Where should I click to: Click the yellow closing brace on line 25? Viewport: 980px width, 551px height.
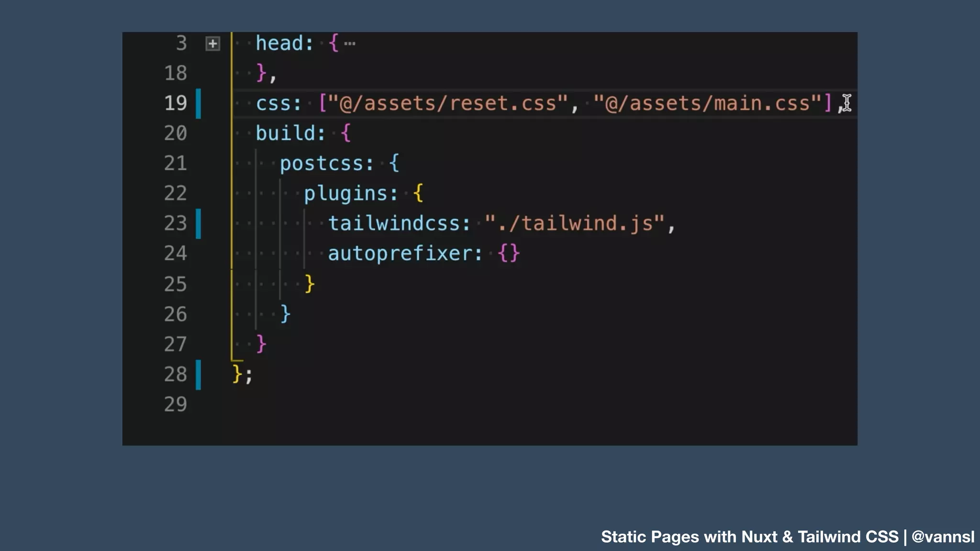[310, 284]
